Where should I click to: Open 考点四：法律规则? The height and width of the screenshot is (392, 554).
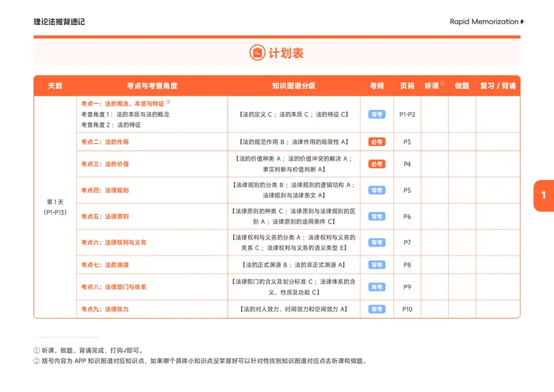pyautogui.click(x=105, y=190)
